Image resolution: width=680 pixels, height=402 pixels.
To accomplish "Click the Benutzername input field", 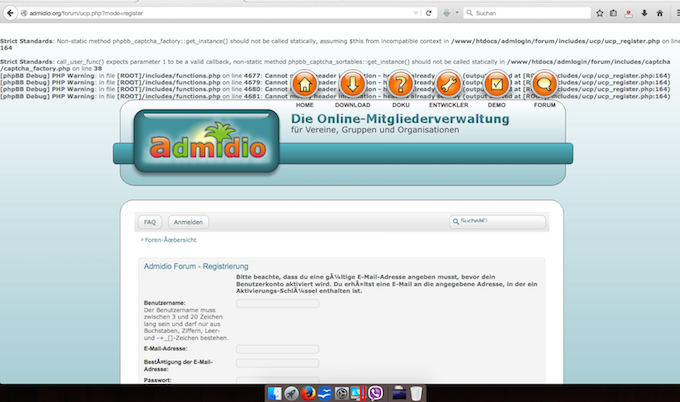I will tap(277, 303).
